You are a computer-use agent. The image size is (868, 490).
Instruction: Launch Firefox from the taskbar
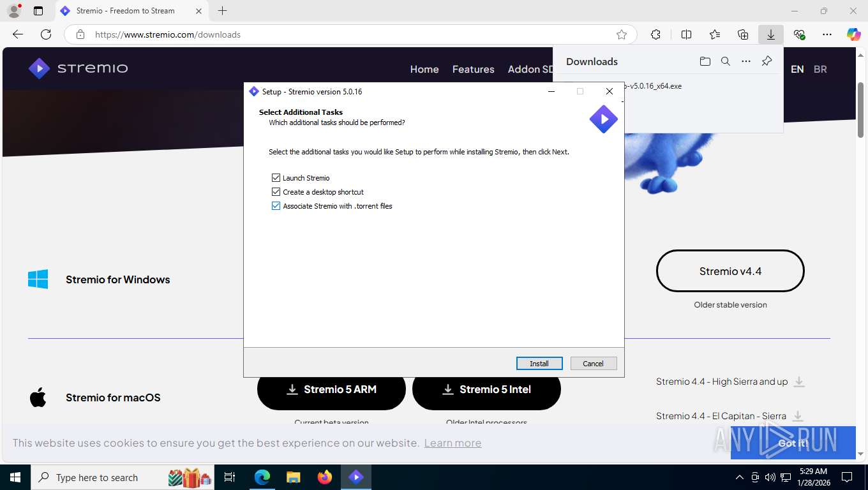325,477
